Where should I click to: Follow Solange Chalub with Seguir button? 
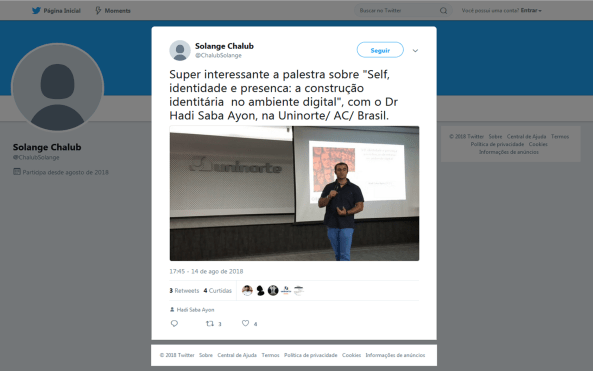pyautogui.click(x=380, y=50)
